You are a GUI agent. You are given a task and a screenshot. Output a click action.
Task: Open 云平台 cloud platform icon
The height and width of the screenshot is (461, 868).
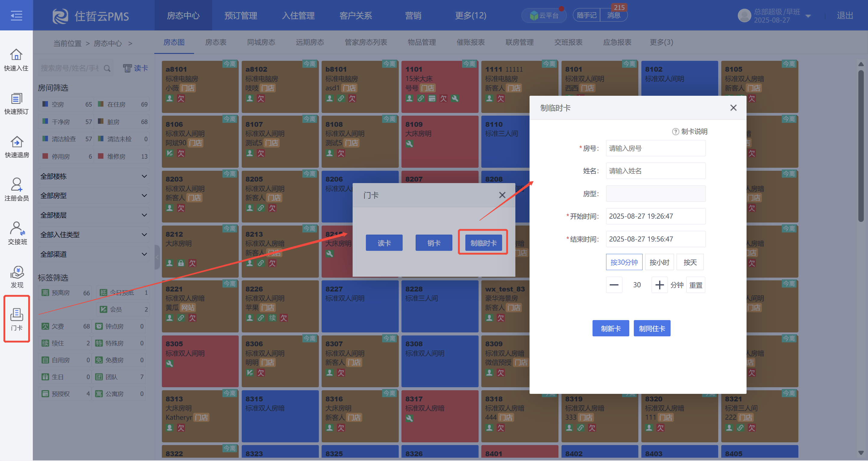534,15
